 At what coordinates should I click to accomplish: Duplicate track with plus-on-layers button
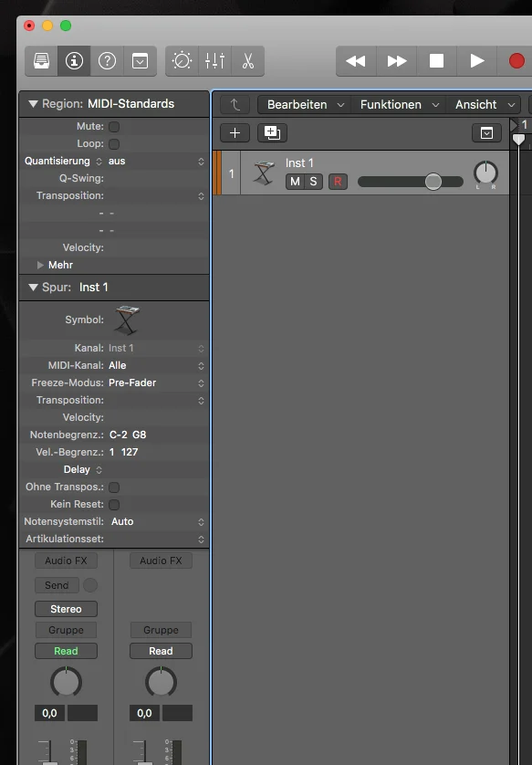click(272, 132)
